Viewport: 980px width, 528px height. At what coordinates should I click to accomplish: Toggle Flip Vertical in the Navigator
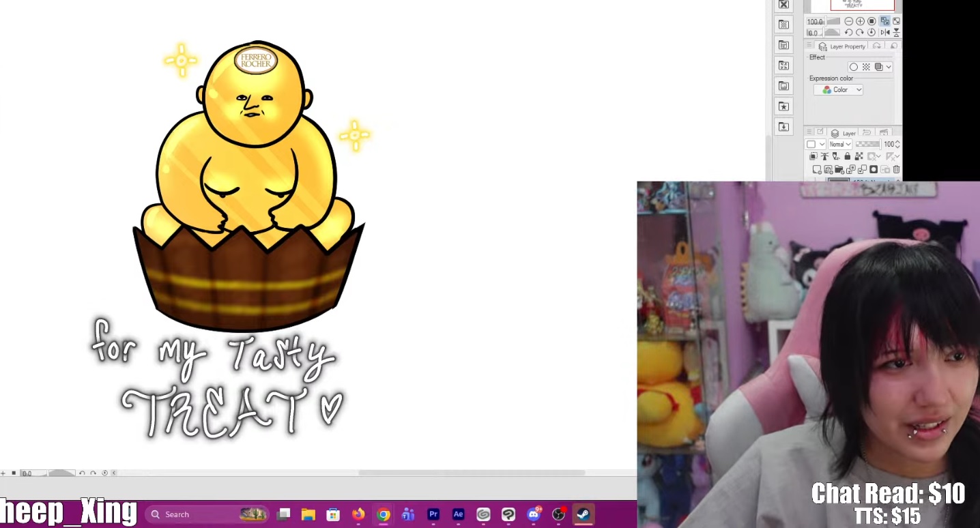pyautogui.click(x=896, y=33)
